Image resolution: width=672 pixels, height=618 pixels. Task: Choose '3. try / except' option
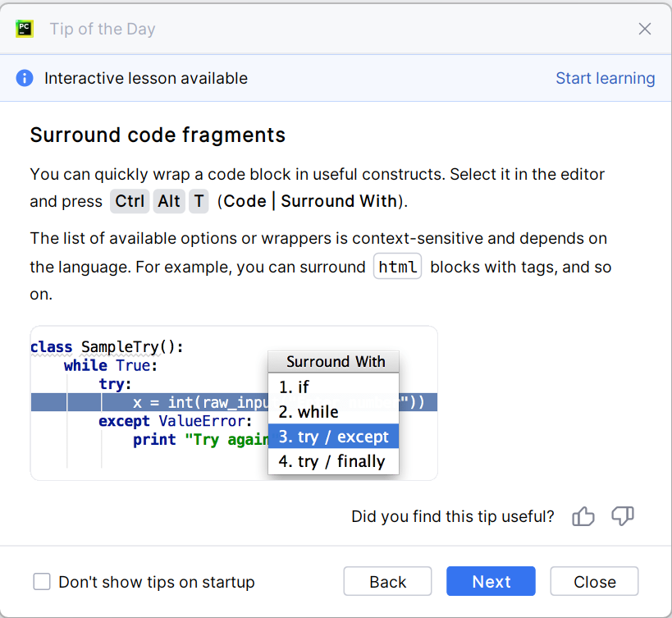click(x=333, y=437)
